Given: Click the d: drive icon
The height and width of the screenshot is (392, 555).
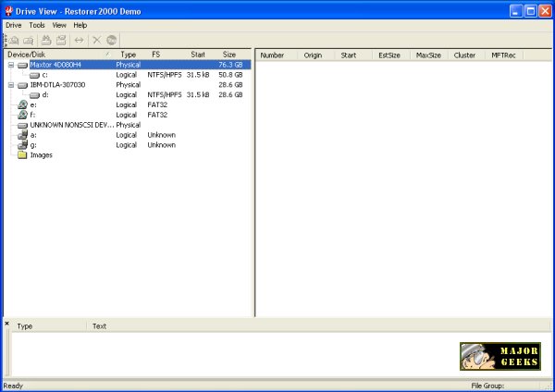Looking at the screenshot, I should pyautogui.click(x=34, y=95).
